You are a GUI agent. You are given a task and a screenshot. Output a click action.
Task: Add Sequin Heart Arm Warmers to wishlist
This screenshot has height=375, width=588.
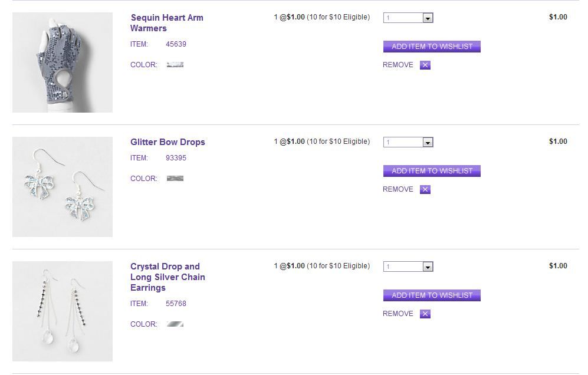[432, 47]
